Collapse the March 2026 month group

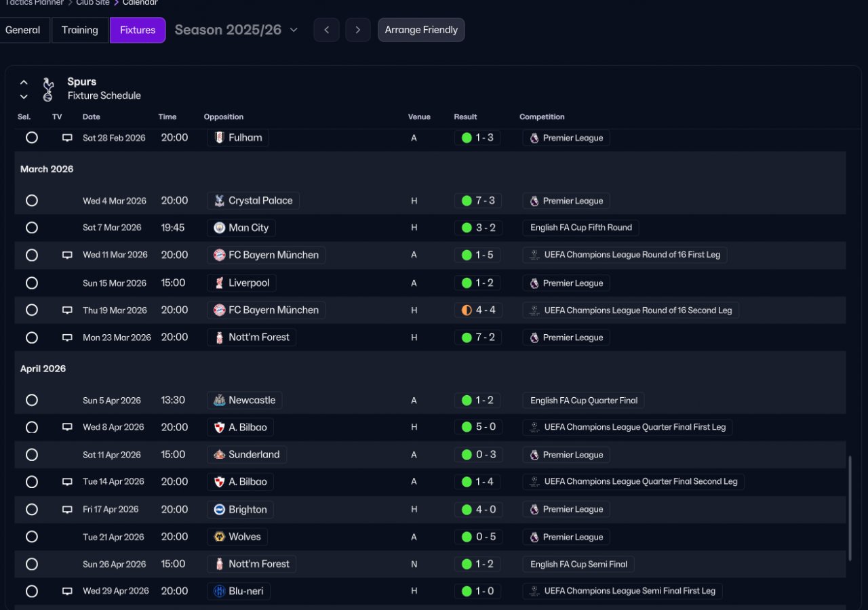click(x=47, y=169)
